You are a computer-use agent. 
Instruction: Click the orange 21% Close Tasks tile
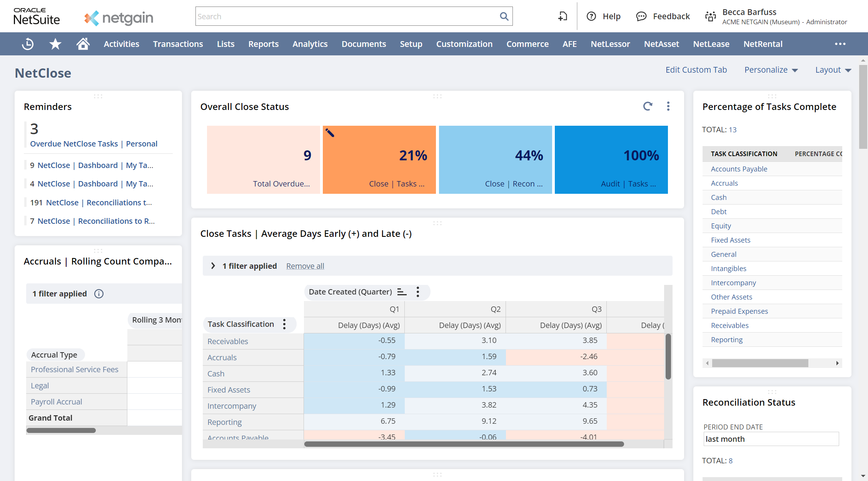(379, 160)
